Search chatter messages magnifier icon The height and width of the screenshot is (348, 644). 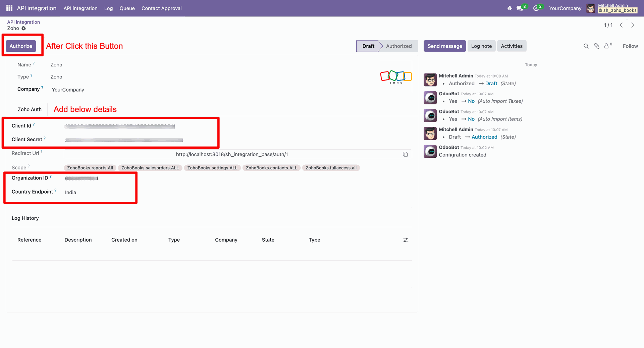point(586,46)
